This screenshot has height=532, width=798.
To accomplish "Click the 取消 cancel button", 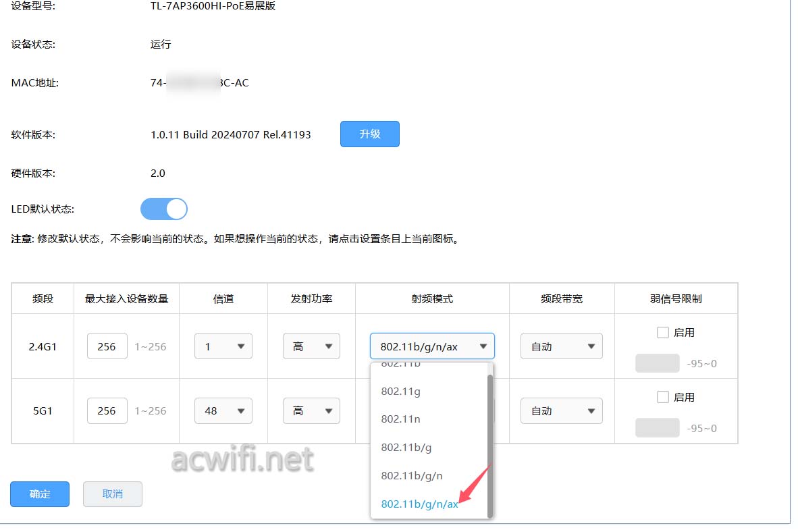I will click(113, 494).
